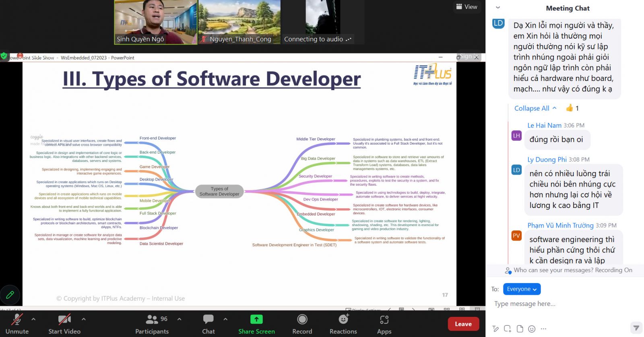Toggle the Chat panel from toolbar

pos(208,324)
